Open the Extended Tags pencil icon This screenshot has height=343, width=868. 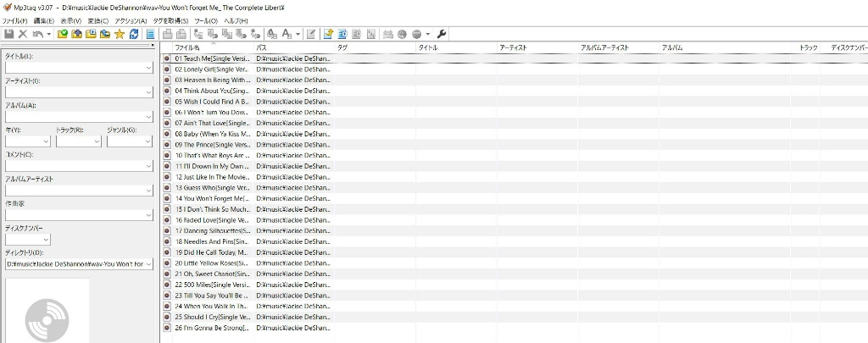click(x=311, y=34)
